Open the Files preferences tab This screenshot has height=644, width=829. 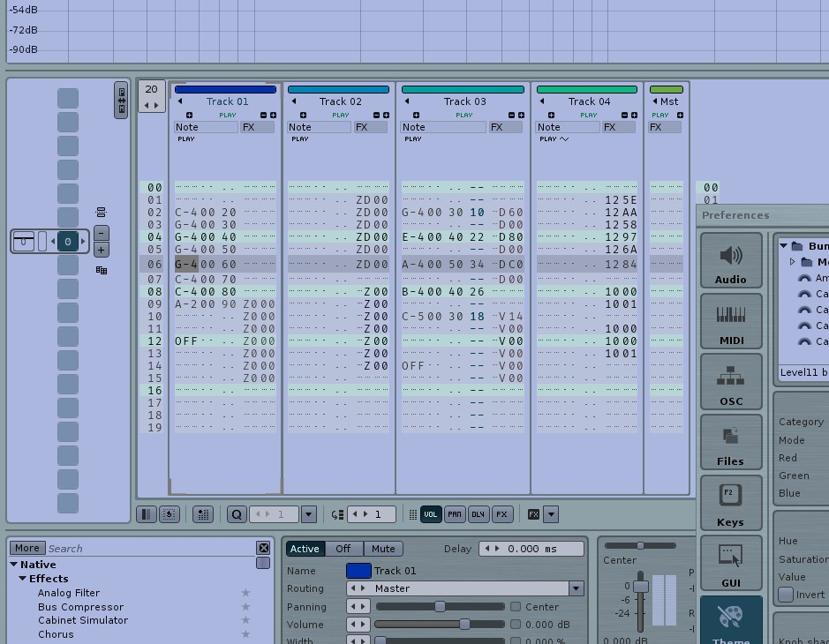click(731, 442)
